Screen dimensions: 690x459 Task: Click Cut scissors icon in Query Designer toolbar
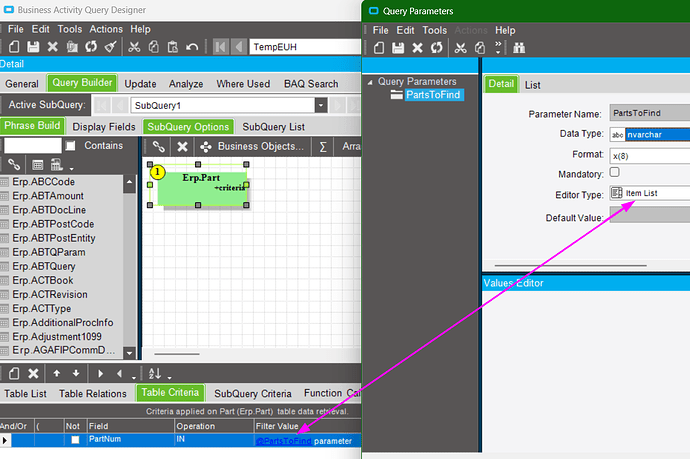point(134,47)
